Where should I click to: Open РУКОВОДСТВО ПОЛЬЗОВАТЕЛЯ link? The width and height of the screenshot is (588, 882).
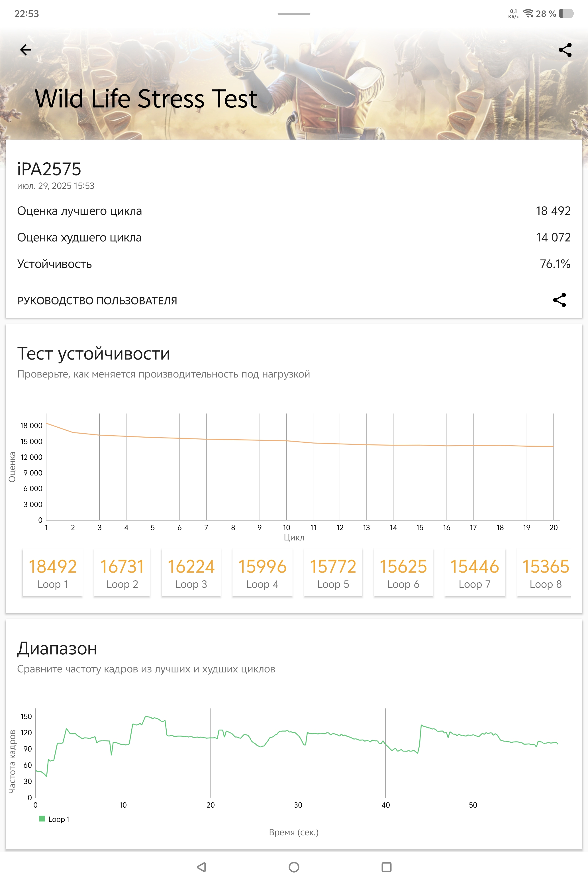(97, 301)
